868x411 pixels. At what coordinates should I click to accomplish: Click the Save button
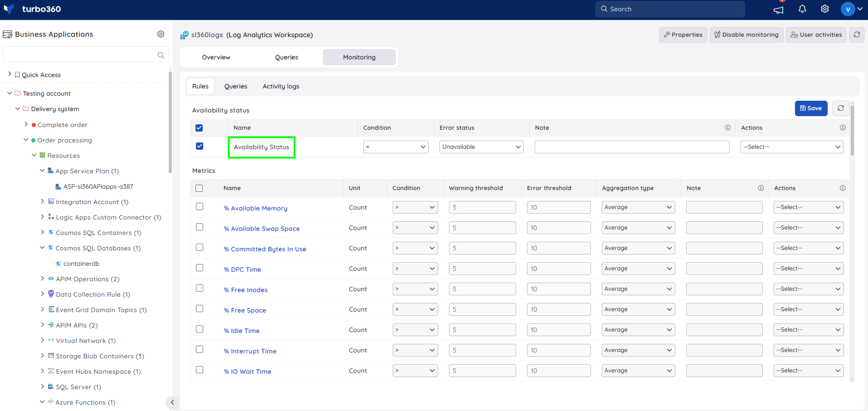click(x=811, y=108)
